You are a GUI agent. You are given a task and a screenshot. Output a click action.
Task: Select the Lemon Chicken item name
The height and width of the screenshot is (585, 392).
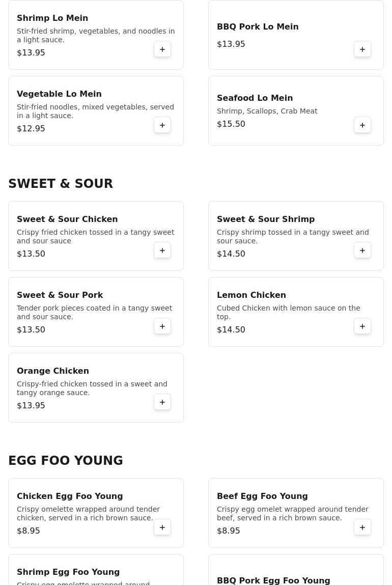pos(251,295)
